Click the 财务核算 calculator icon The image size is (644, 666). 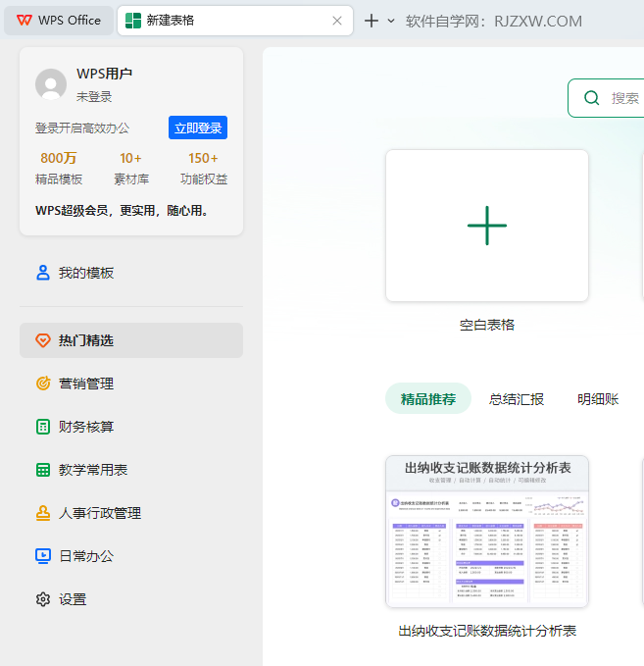43,427
